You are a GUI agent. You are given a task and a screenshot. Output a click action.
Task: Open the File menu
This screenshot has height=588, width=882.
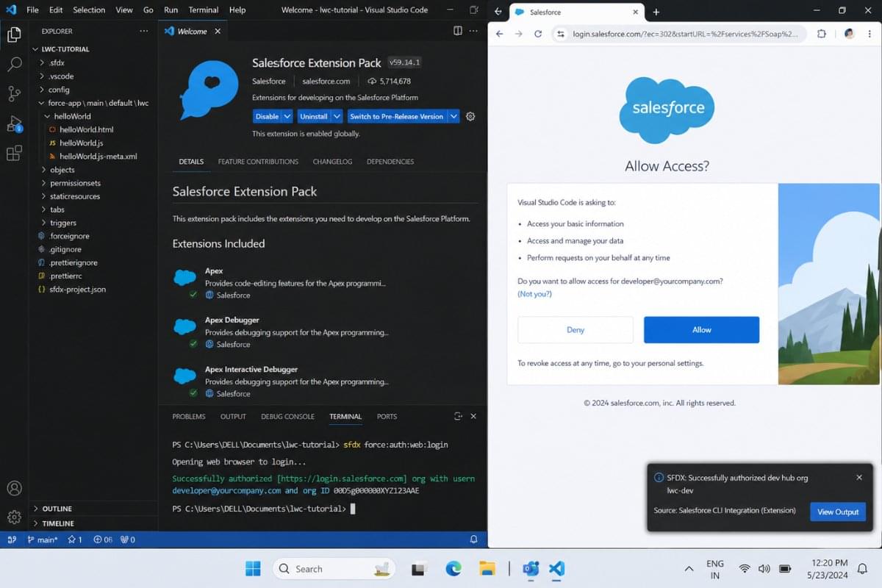click(x=32, y=10)
